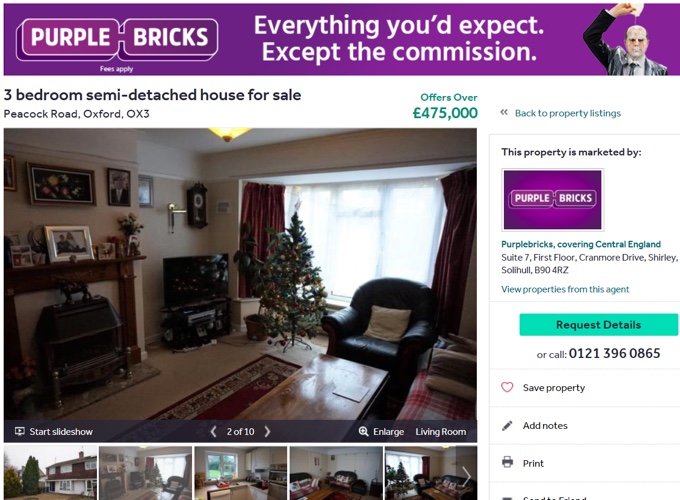This screenshot has height=500, width=680.
Task: Click heart icon to save property
Action: click(x=507, y=387)
